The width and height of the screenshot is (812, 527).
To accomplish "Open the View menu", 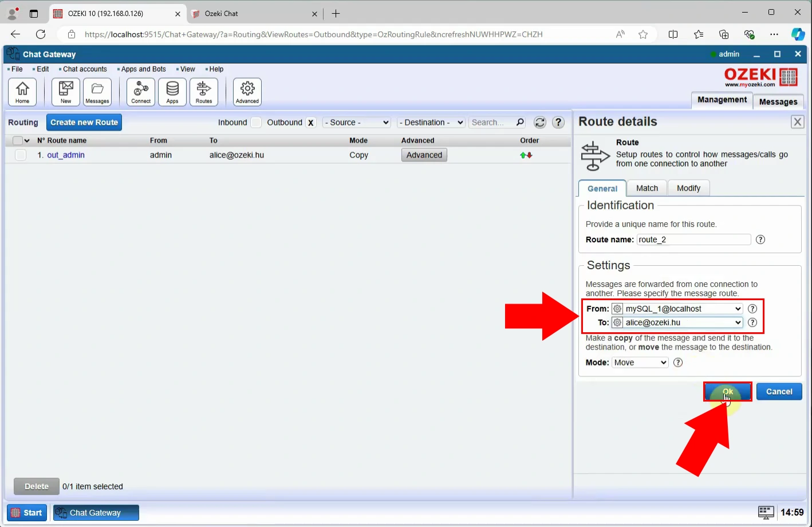I will click(187, 69).
